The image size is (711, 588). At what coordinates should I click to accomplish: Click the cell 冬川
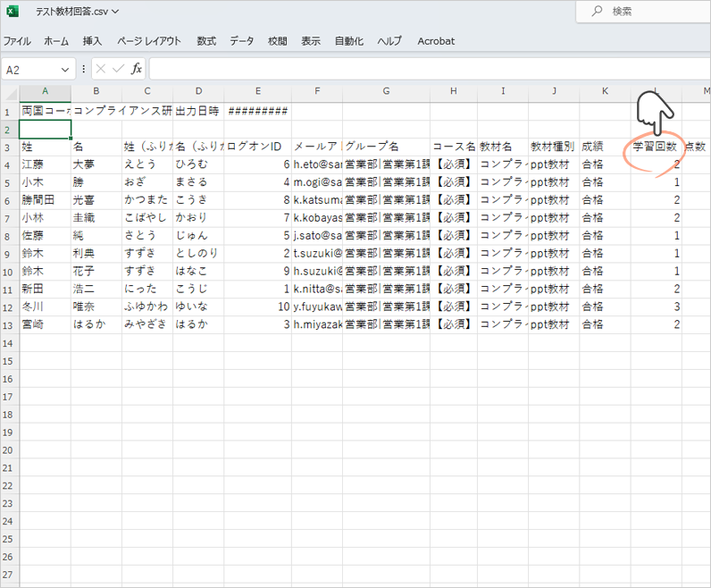(x=45, y=307)
